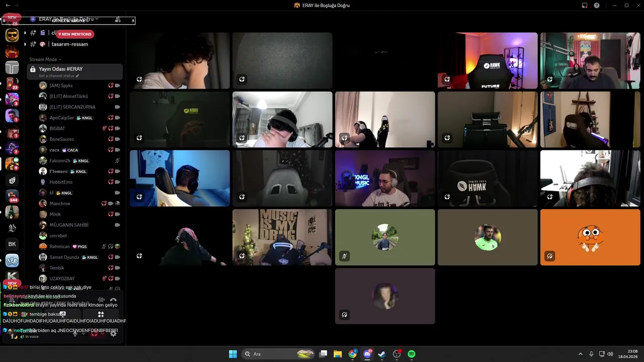Click the NEW unread servers pill at top
644x362 pixels.
pos(12,18)
